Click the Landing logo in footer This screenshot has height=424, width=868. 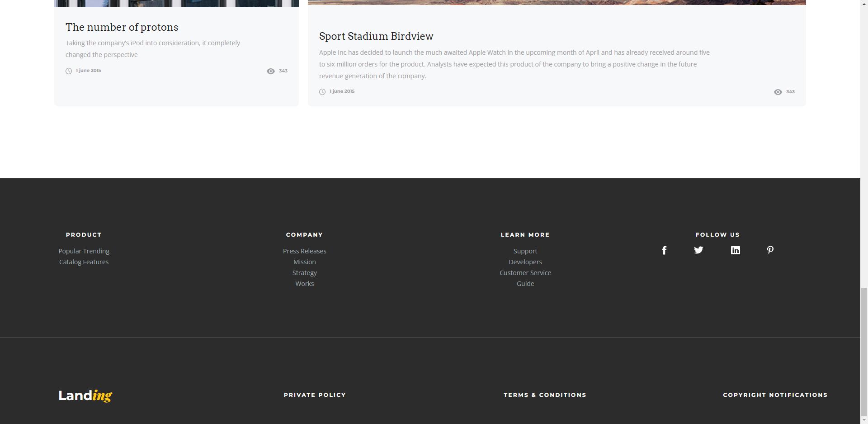pos(85,395)
